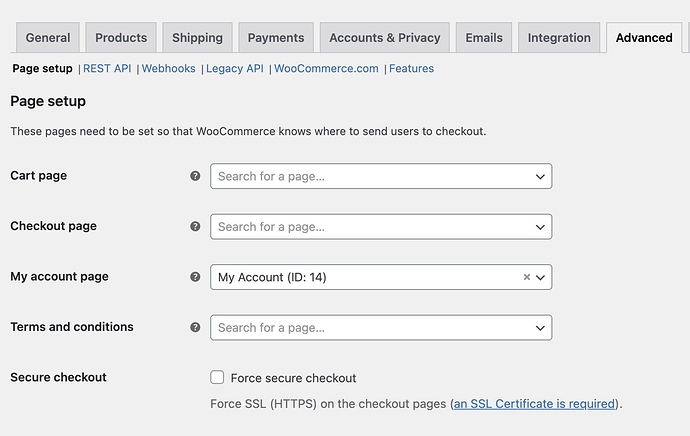Image resolution: width=690 pixels, height=436 pixels.
Task: Click the help icon beside My account page
Action: pos(195,277)
